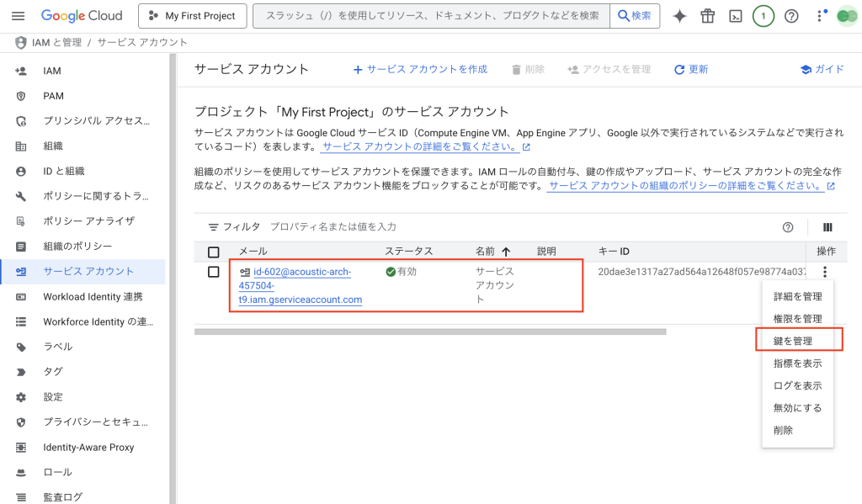Click the Identity-Aware Proxy sidebar icon
This screenshot has height=504, width=862.
click(21, 448)
